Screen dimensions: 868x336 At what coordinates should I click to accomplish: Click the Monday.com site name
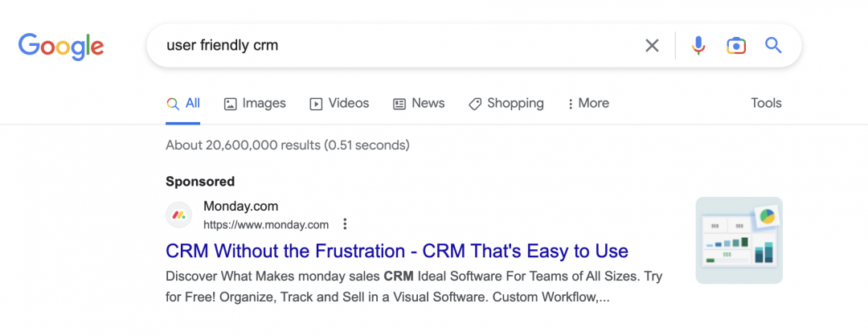coord(240,207)
